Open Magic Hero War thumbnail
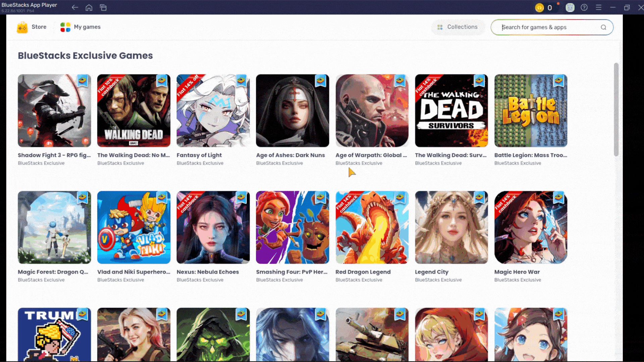Screen dimensions: 644x362 (531, 227)
